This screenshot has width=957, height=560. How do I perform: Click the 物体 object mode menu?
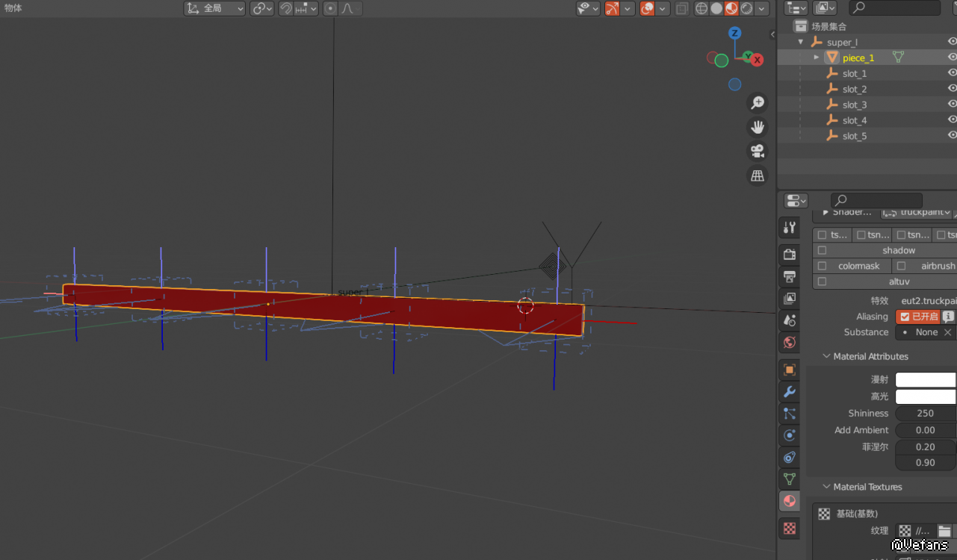click(13, 8)
